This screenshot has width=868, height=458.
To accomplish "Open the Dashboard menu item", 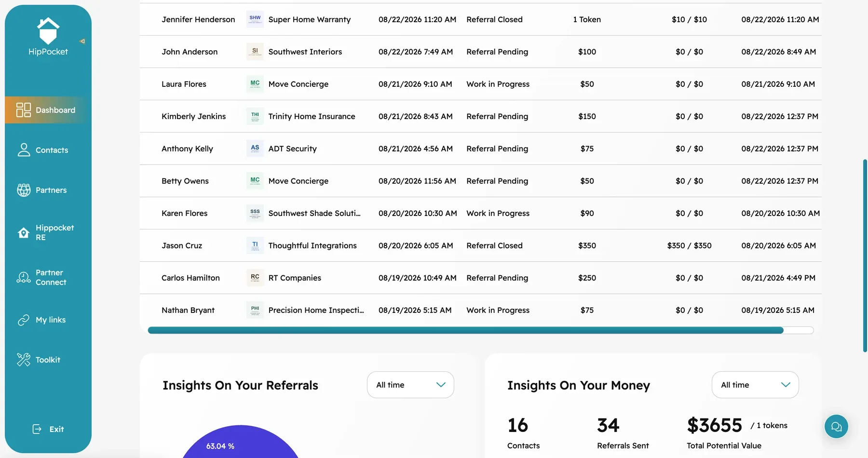I will click(x=48, y=110).
